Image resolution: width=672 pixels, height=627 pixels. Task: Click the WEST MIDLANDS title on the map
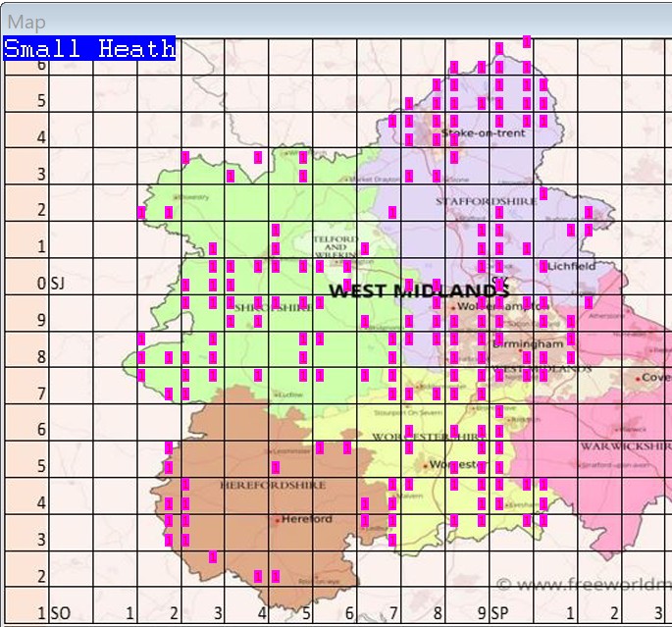419,291
